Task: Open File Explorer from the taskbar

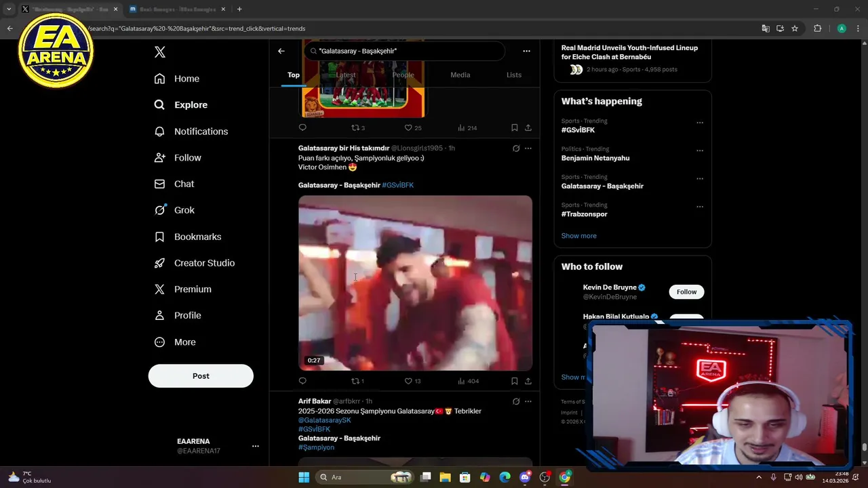Action: click(445, 477)
